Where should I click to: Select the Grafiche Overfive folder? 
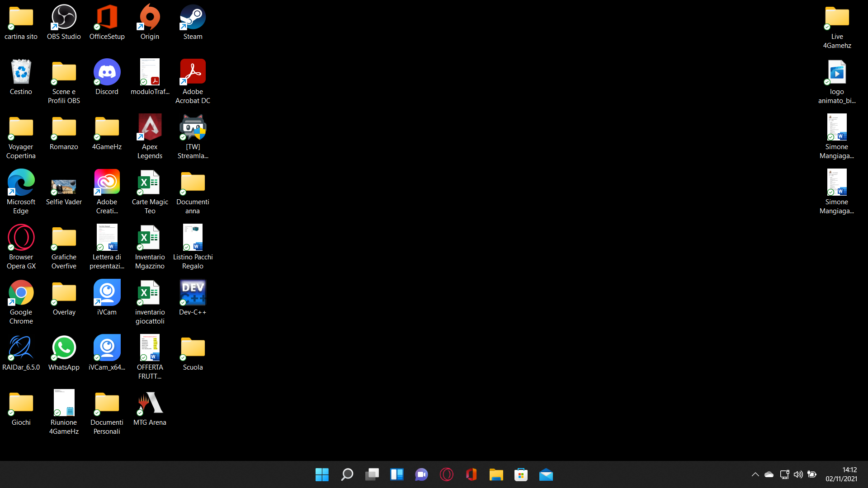coord(64,248)
